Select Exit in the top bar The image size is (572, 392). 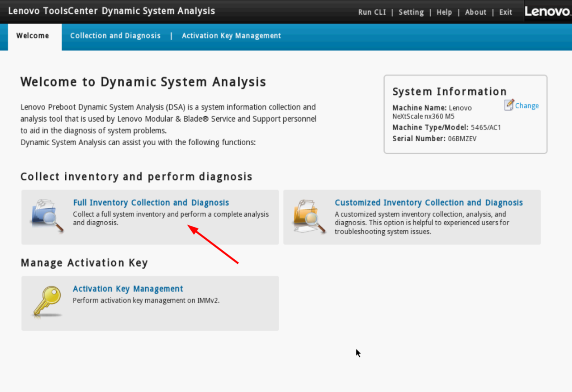(505, 12)
